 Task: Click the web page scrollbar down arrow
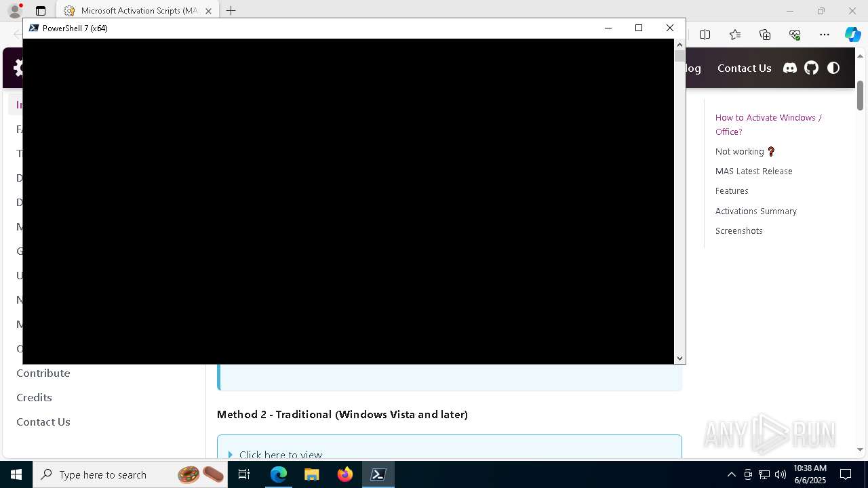(x=860, y=449)
